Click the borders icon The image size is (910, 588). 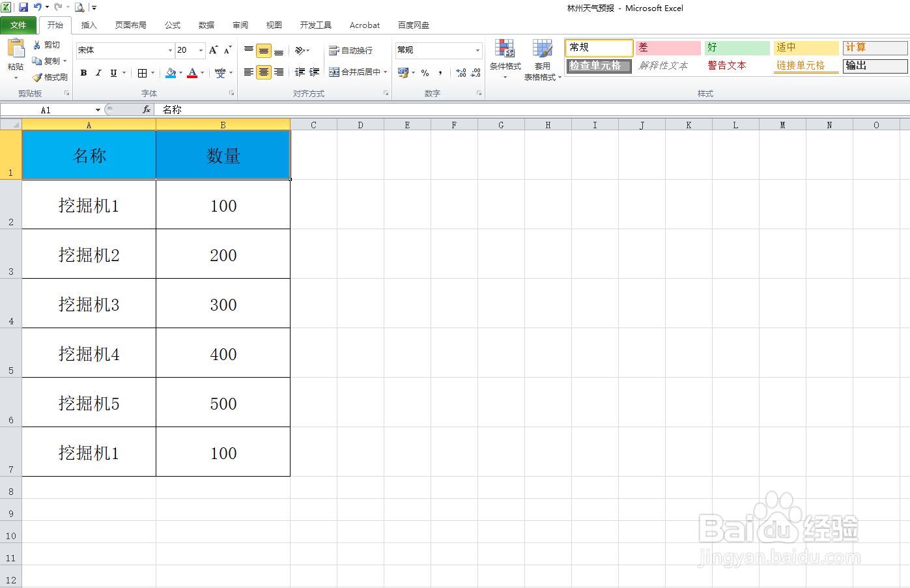[142, 73]
